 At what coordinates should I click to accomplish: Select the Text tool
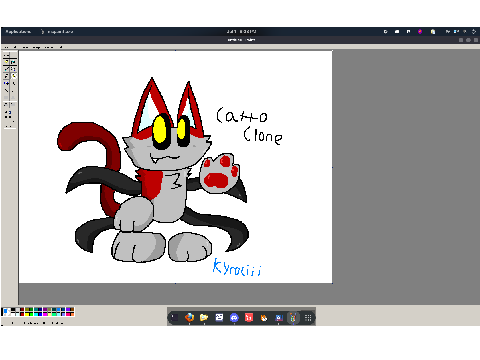click(13, 83)
